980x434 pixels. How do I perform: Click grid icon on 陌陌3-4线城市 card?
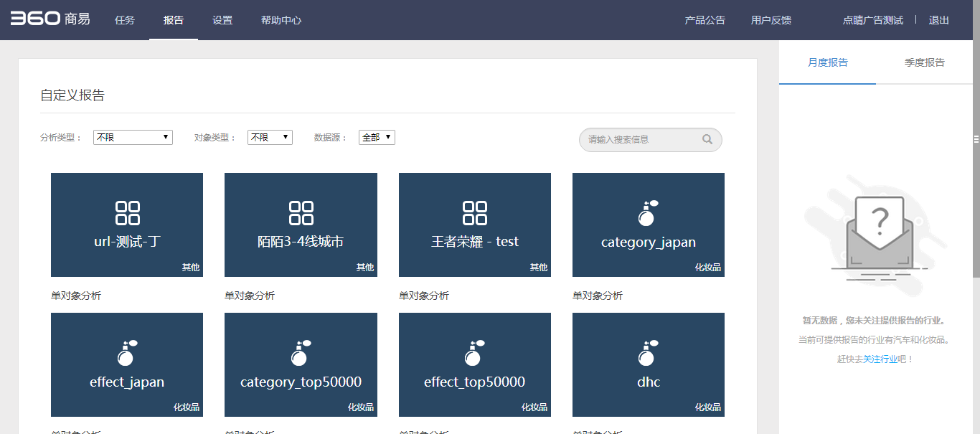click(301, 213)
